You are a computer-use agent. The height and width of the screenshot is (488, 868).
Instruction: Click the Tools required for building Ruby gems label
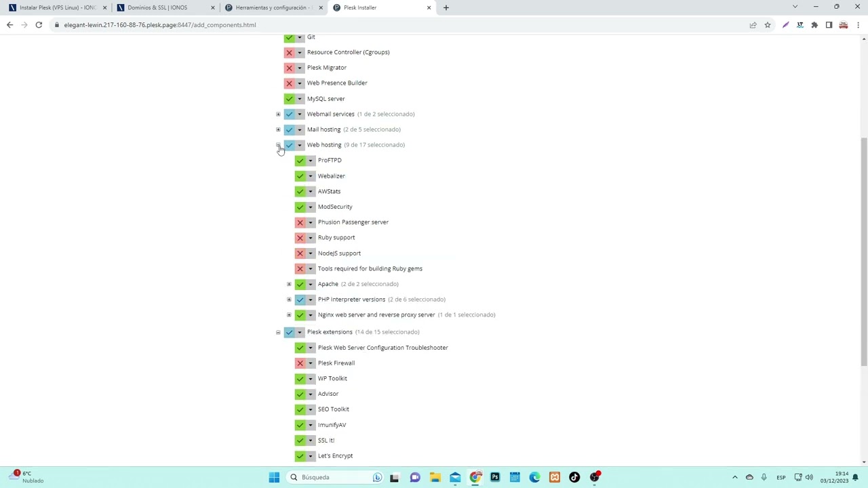coord(370,269)
